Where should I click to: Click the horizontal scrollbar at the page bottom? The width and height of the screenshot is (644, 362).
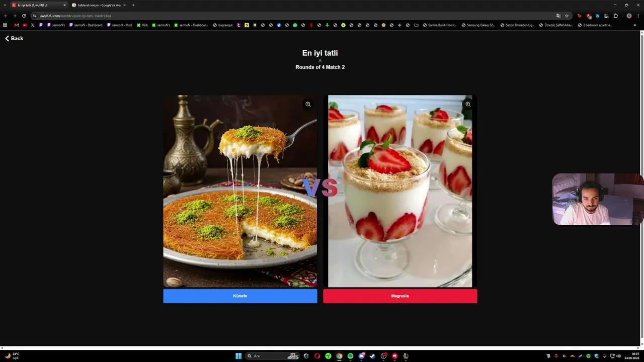coord(320,348)
